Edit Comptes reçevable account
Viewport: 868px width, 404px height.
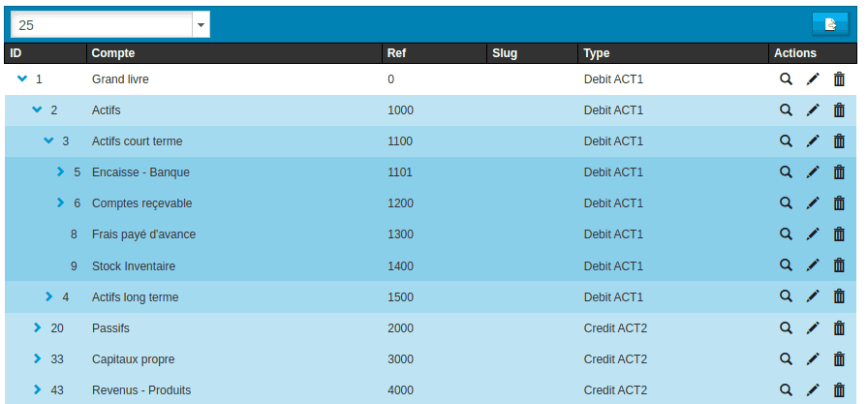point(813,203)
